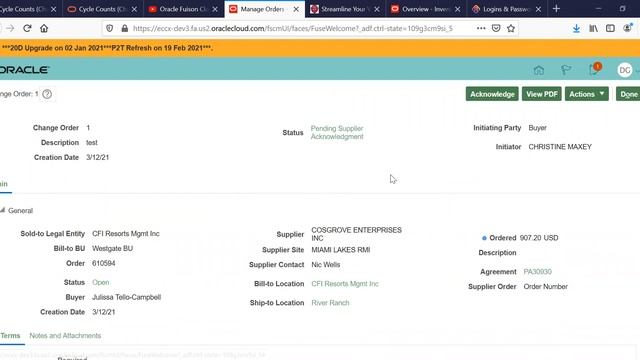Click buyer Julissa Tello-Campbell text
The height and width of the screenshot is (360, 640).
click(127, 297)
